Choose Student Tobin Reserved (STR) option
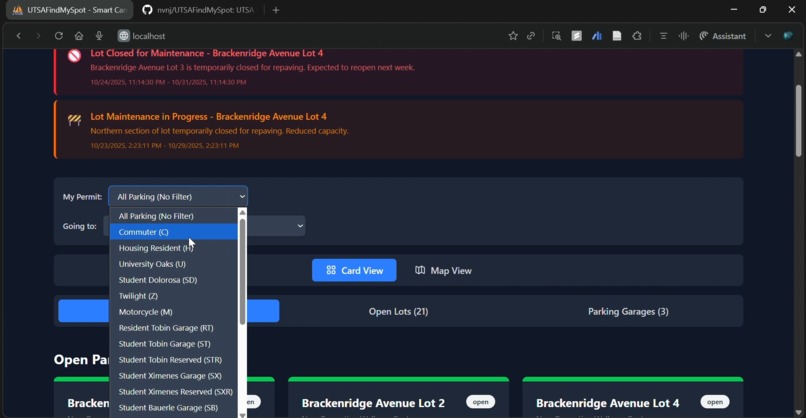806x418 pixels. [173, 359]
